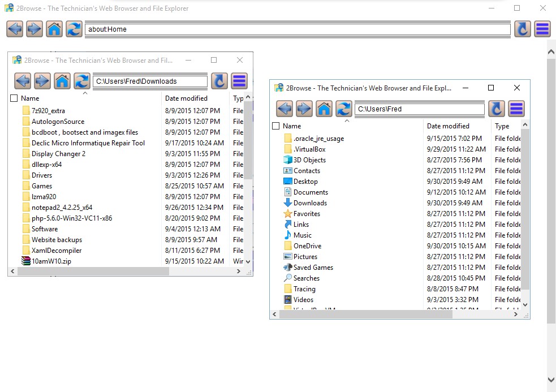Image resolution: width=556 pixels, height=392 pixels.
Task: Select the Saved Games icon
Action: [x=288, y=267]
